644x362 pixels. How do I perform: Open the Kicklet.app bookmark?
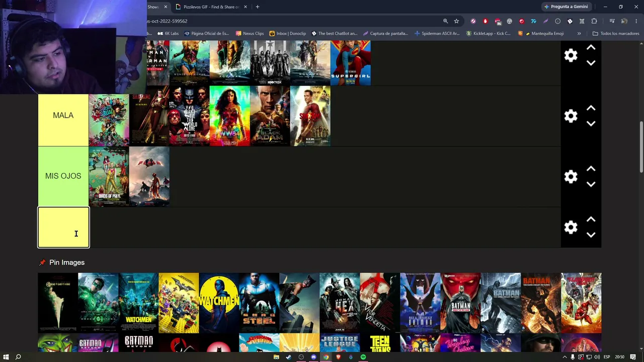pyautogui.click(x=488, y=34)
